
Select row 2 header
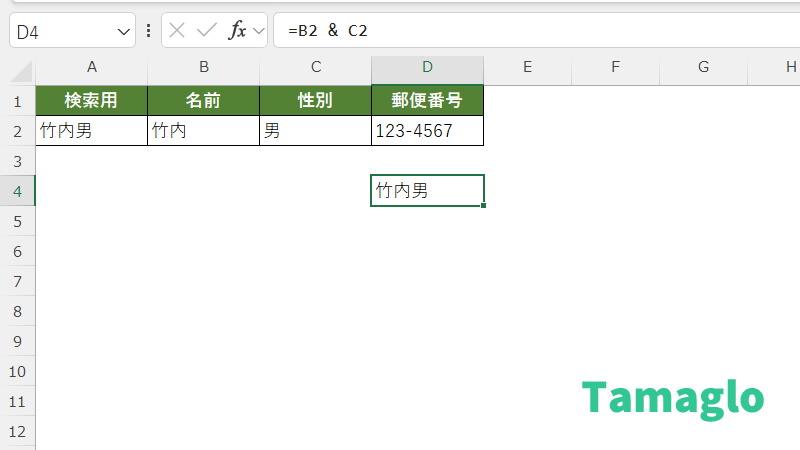tap(17, 130)
